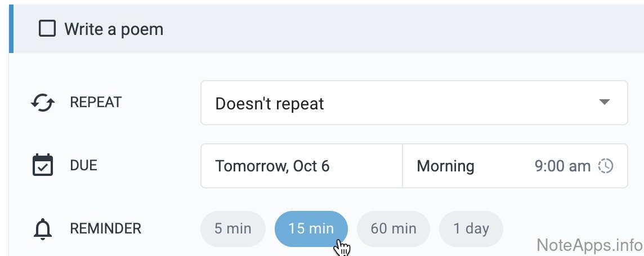Set reminder to 5 min
The width and height of the screenshot is (644, 256).
232,228
